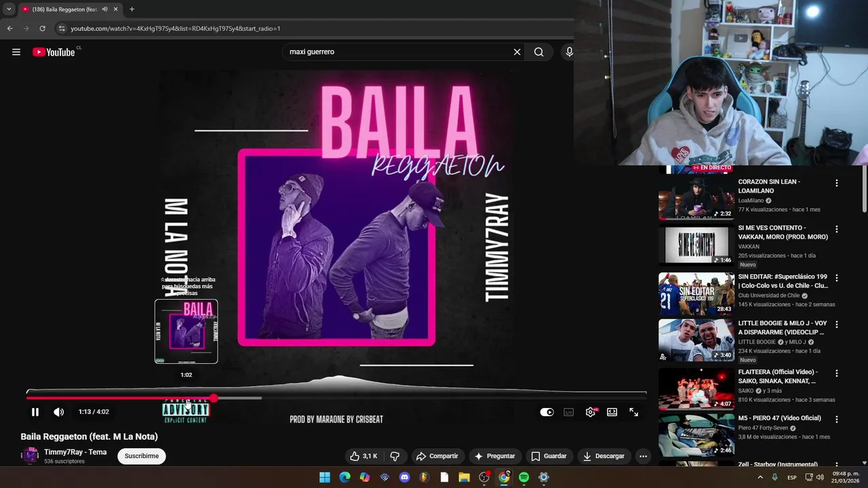The image size is (868, 488).
Task: Open more actions menu below video
Action: [x=643, y=456]
